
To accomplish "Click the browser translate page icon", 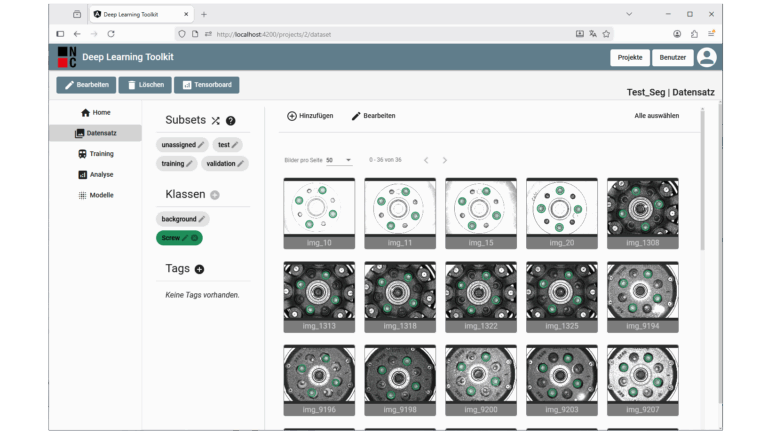I will tap(593, 34).
